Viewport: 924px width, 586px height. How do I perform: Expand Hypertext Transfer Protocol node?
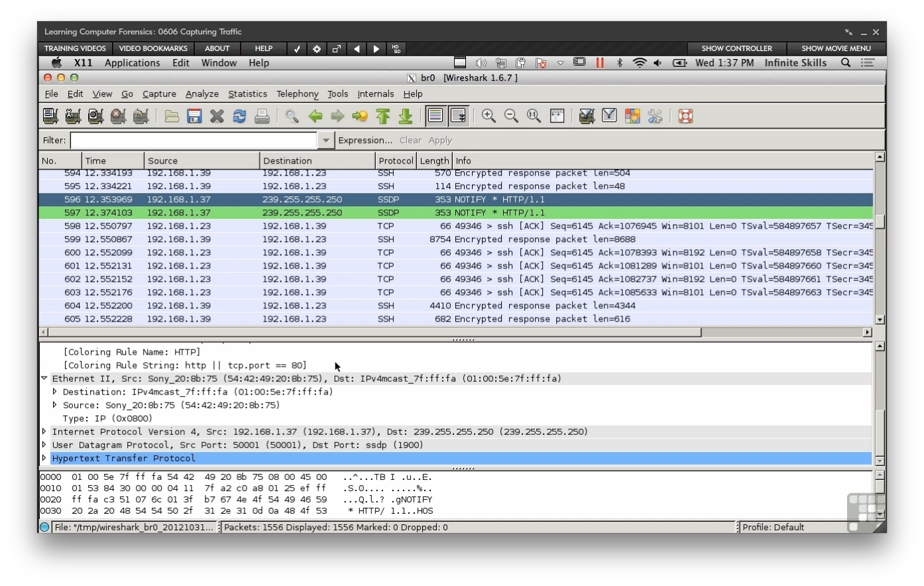point(44,458)
